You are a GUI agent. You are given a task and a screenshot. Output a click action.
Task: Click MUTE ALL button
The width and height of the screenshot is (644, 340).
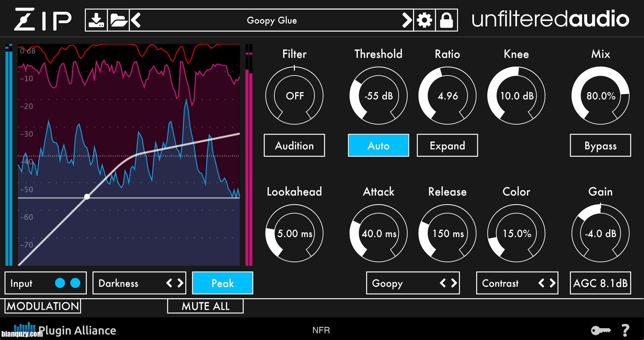point(205,306)
